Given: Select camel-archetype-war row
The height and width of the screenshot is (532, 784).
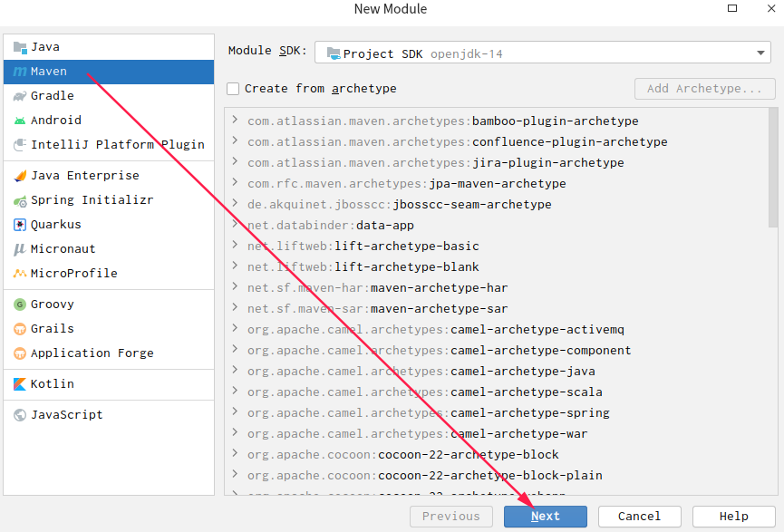Looking at the screenshot, I should 496,433.
